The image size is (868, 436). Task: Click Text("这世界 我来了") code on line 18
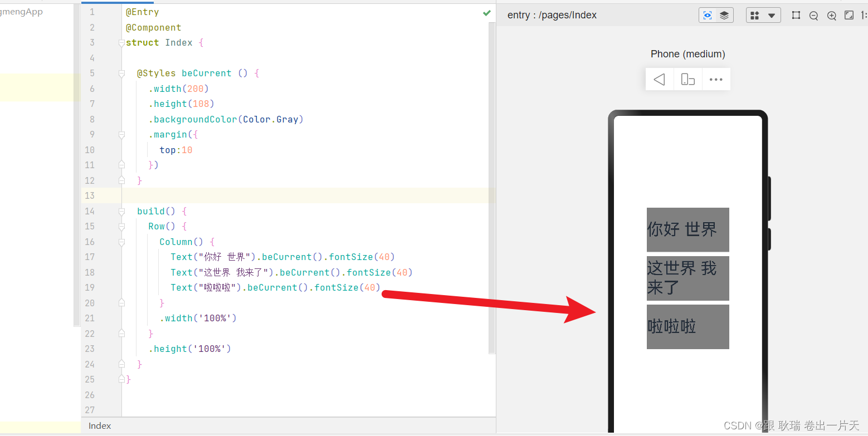click(222, 273)
